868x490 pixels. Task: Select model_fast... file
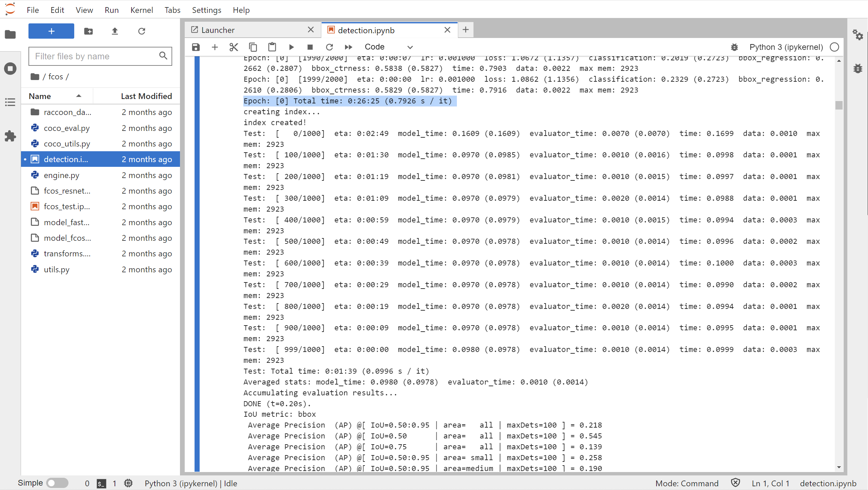101,222
